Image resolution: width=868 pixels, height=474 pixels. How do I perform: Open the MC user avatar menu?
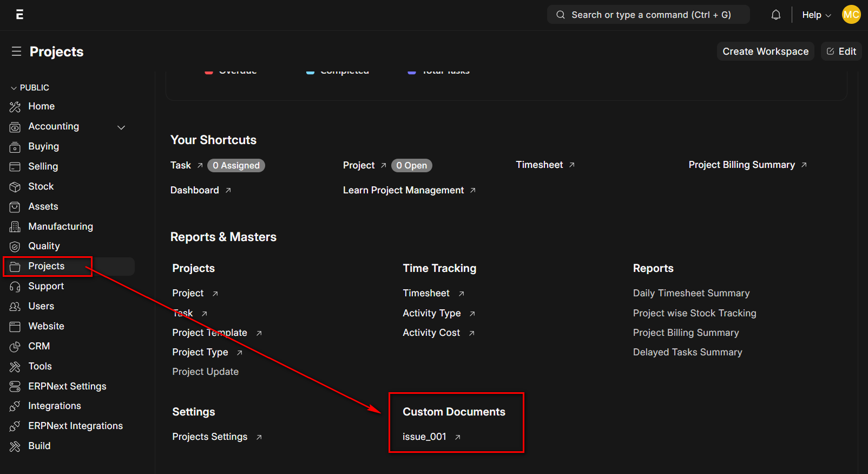point(851,15)
